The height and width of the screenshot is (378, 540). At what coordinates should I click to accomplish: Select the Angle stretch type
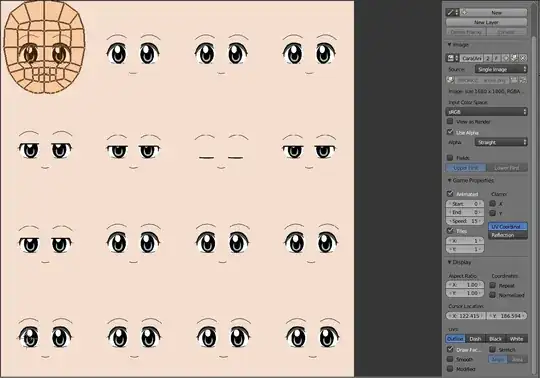498,359
